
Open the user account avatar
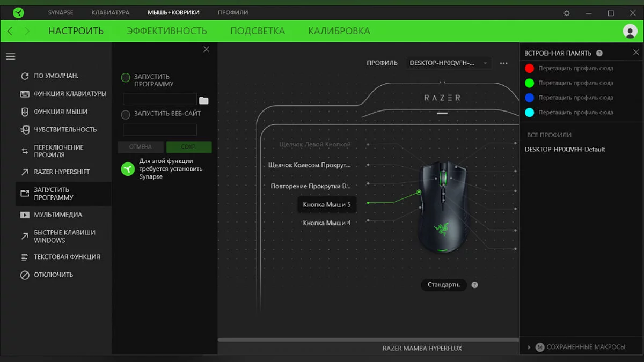click(630, 31)
